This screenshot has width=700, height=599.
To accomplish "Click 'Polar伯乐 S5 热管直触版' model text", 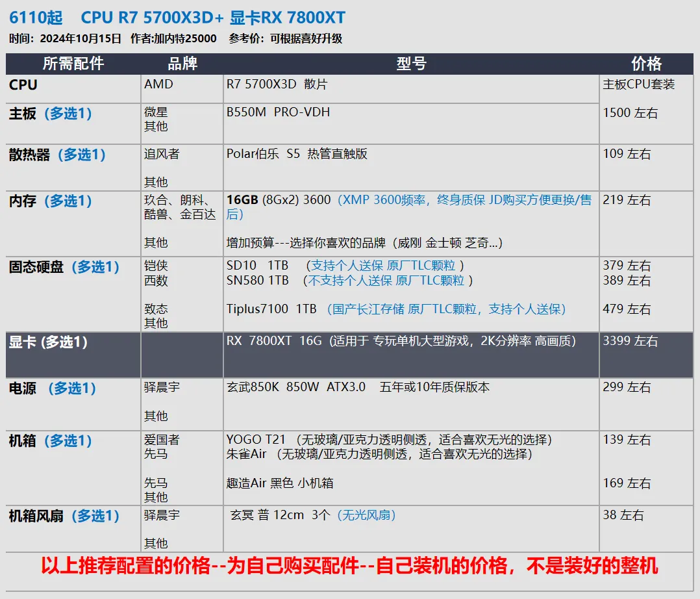I will click(297, 154).
